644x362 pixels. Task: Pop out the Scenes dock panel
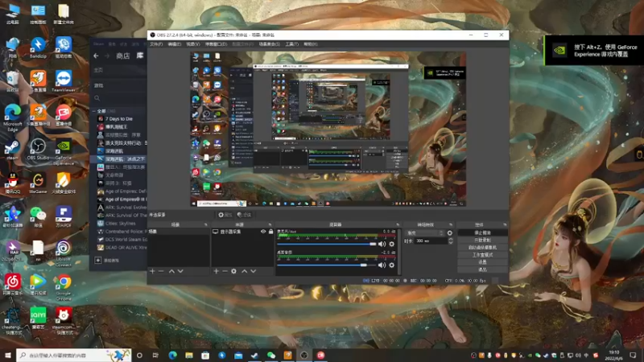(206, 225)
